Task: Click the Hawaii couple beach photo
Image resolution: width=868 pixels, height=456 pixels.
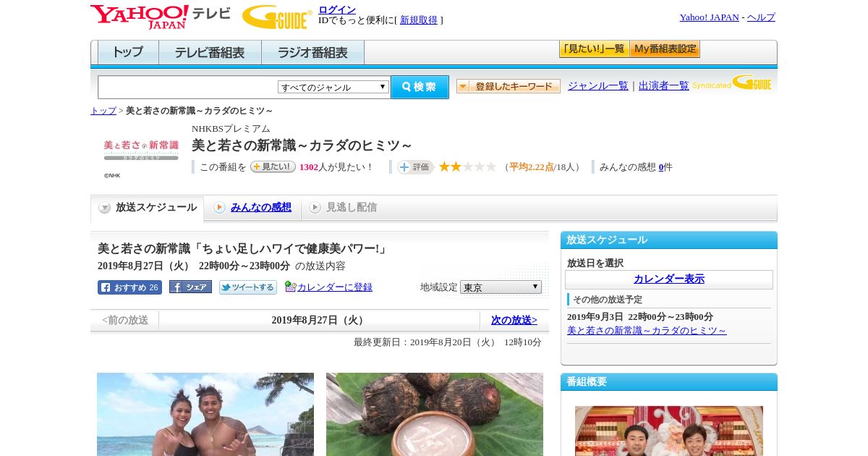Action: pyautogui.click(x=205, y=414)
